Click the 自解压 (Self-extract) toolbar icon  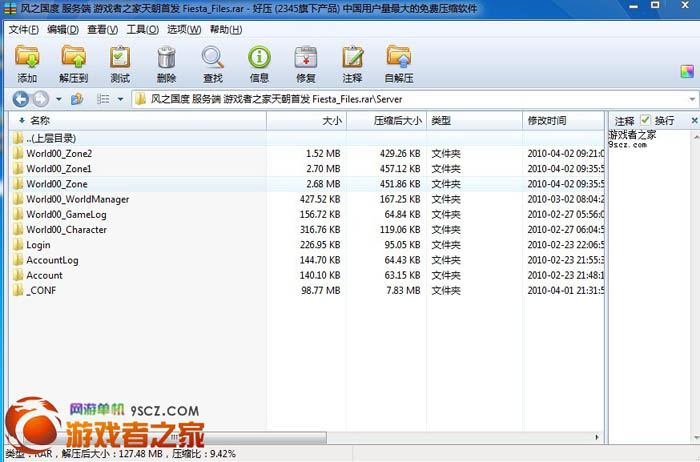click(x=399, y=62)
